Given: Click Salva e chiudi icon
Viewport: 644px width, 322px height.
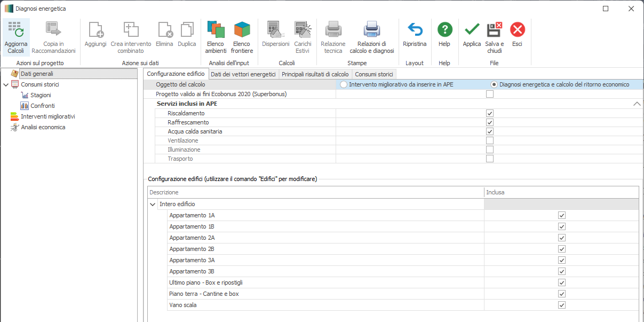Looking at the screenshot, I should (x=495, y=29).
